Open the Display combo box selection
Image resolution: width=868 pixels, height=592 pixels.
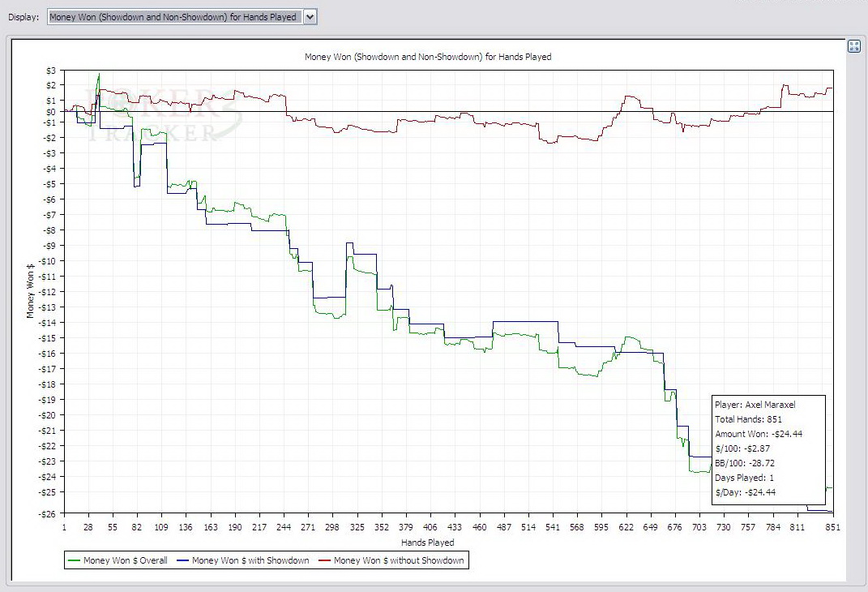point(173,16)
